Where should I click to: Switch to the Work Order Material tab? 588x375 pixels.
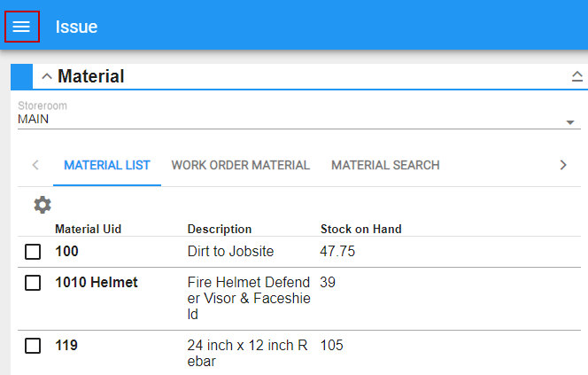240,165
